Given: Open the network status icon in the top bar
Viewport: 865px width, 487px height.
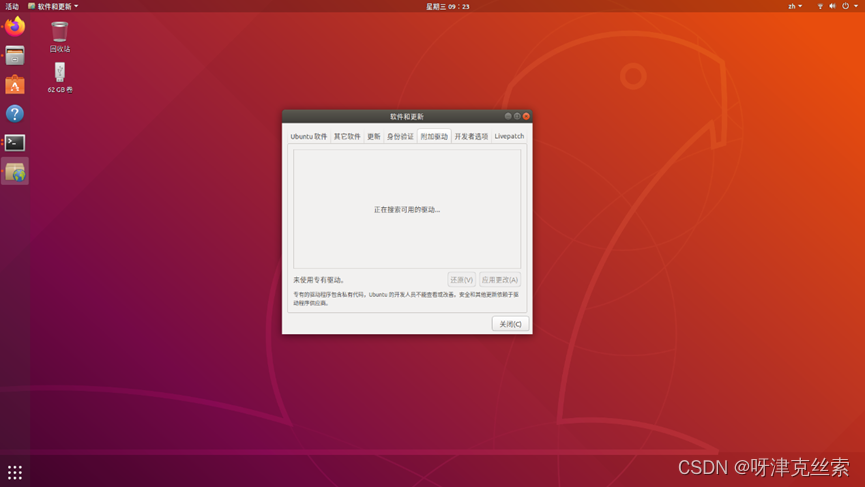Looking at the screenshot, I should point(820,6).
